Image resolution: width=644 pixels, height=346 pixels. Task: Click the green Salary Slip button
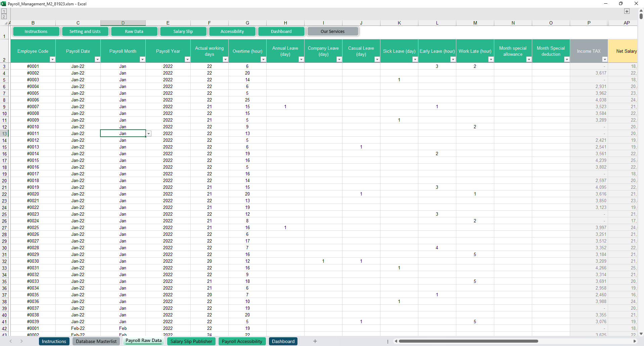click(x=183, y=32)
